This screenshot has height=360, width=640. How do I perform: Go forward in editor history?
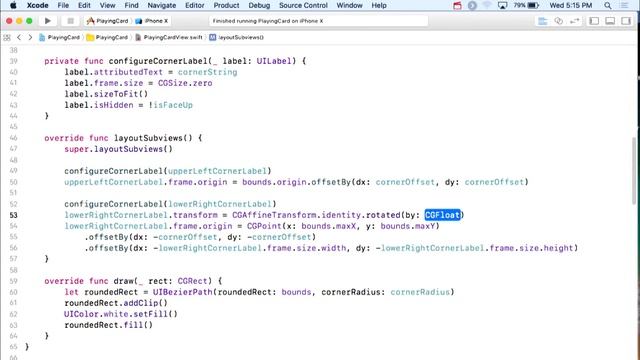(x=30, y=38)
